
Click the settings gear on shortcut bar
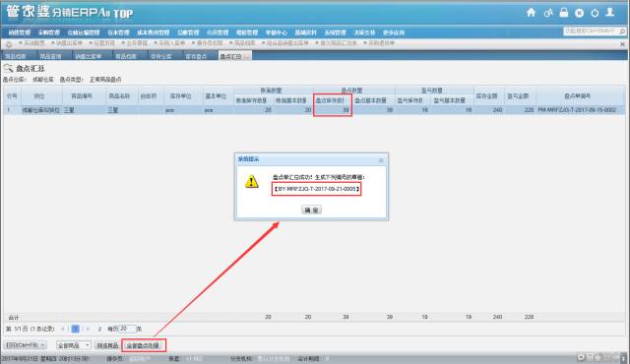tap(9, 44)
